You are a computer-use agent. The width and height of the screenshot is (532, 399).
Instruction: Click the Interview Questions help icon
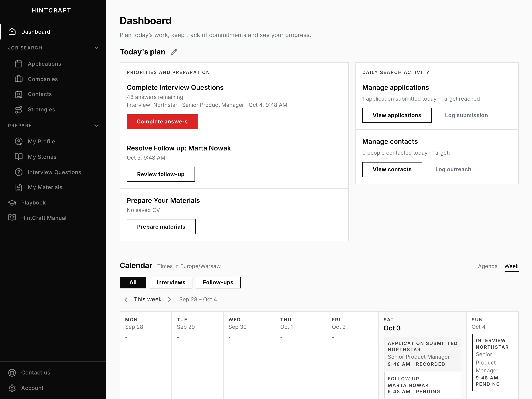[19, 172]
